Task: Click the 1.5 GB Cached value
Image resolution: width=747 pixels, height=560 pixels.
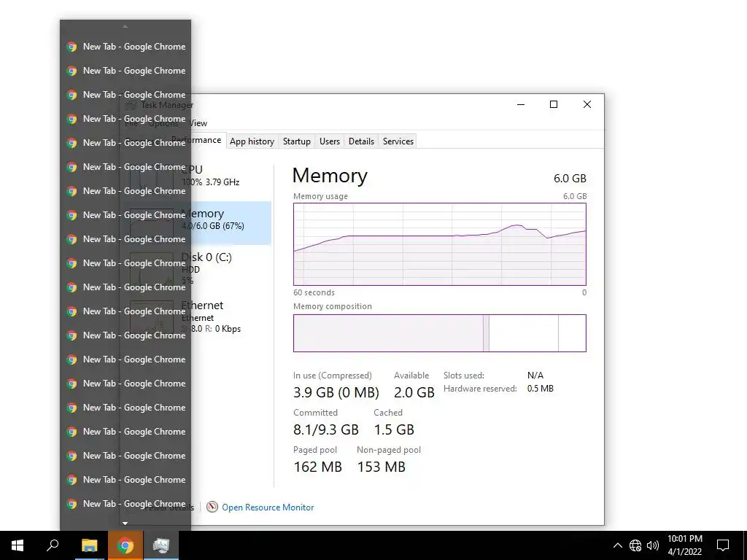Action: (x=394, y=429)
